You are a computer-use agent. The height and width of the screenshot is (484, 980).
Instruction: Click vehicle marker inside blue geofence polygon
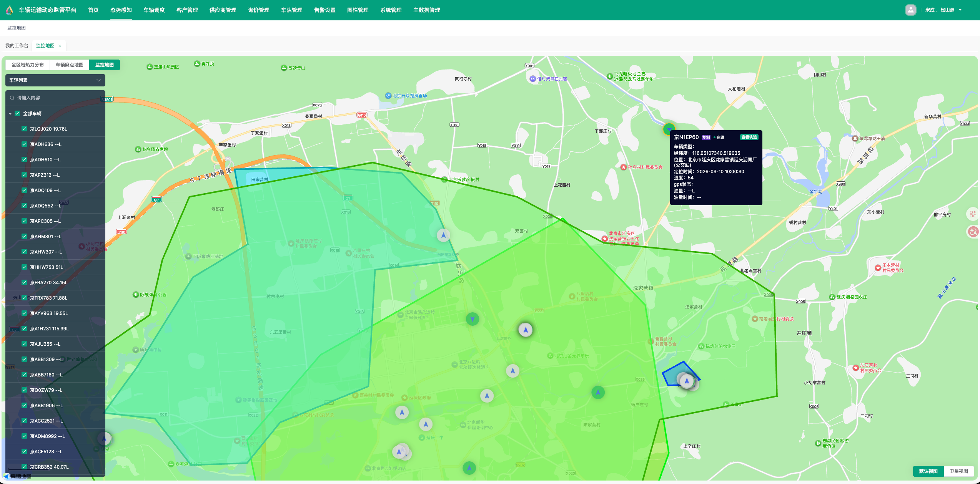coord(687,381)
